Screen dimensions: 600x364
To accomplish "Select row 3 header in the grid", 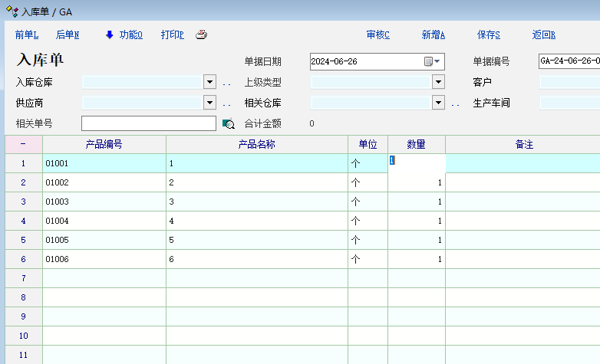I will (x=23, y=202).
